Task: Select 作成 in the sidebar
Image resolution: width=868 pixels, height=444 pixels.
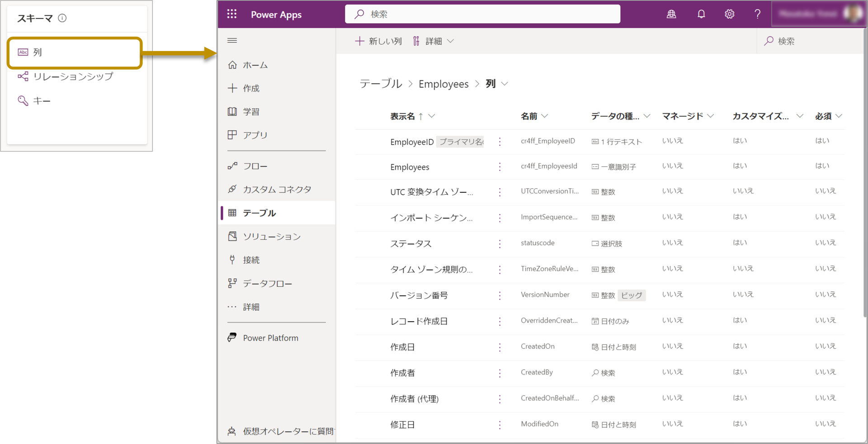Action: (x=277, y=89)
